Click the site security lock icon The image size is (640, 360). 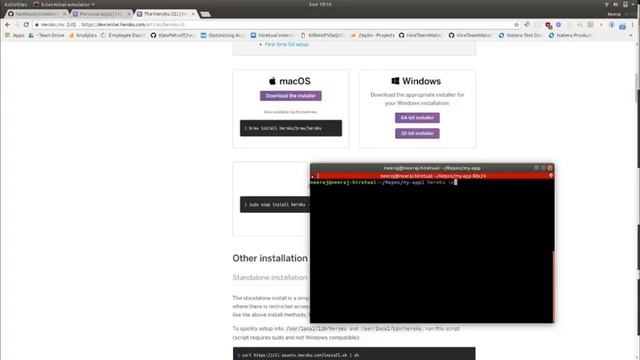point(37,25)
